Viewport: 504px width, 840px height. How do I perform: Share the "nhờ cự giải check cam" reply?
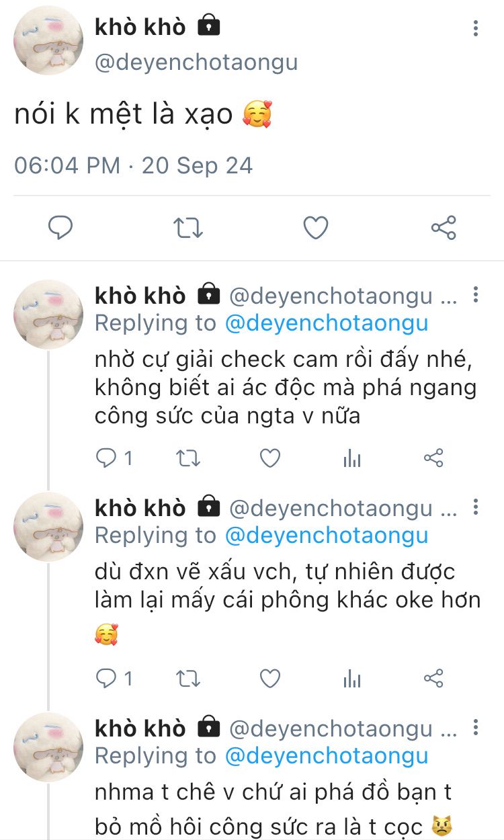[x=434, y=458]
